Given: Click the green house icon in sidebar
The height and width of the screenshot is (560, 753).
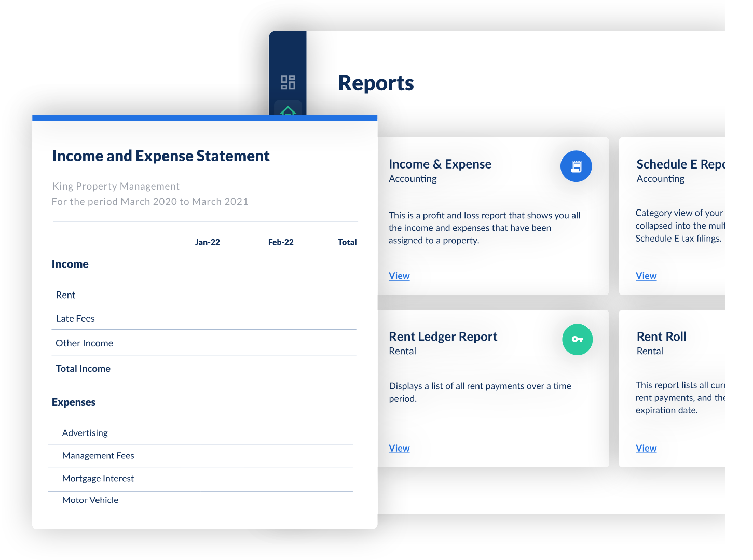Looking at the screenshot, I should [288, 110].
